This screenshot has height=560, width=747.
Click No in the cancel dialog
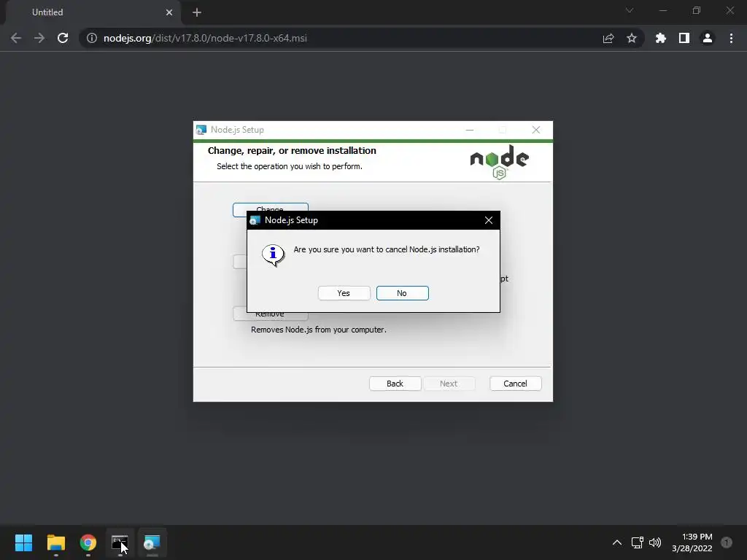point(402,293)
